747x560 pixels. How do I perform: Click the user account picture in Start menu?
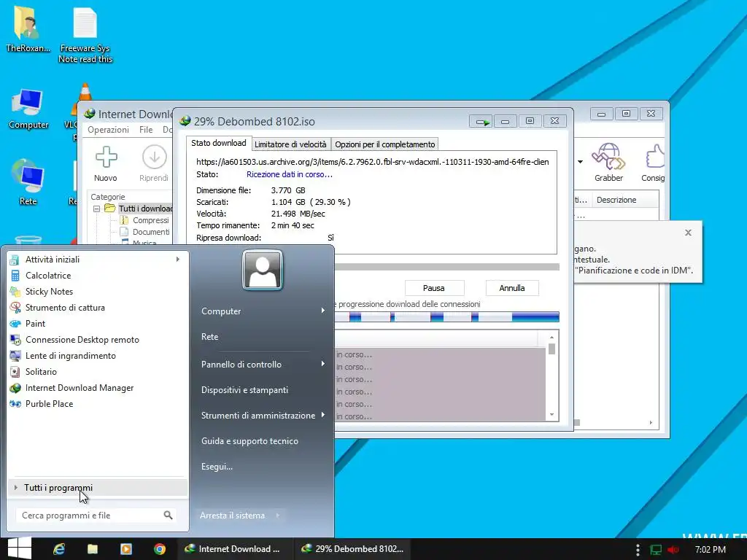[x=263, y=270]
